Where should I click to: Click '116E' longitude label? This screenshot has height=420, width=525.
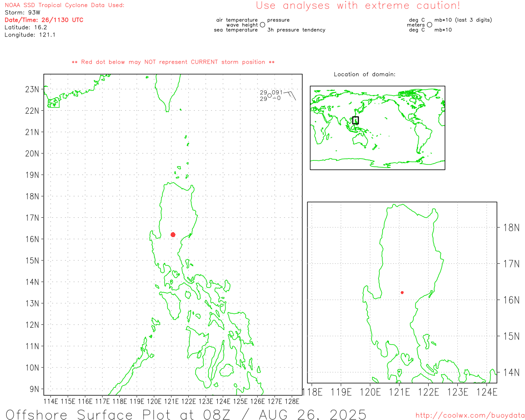pyautogui.click(x=85, y=401)
